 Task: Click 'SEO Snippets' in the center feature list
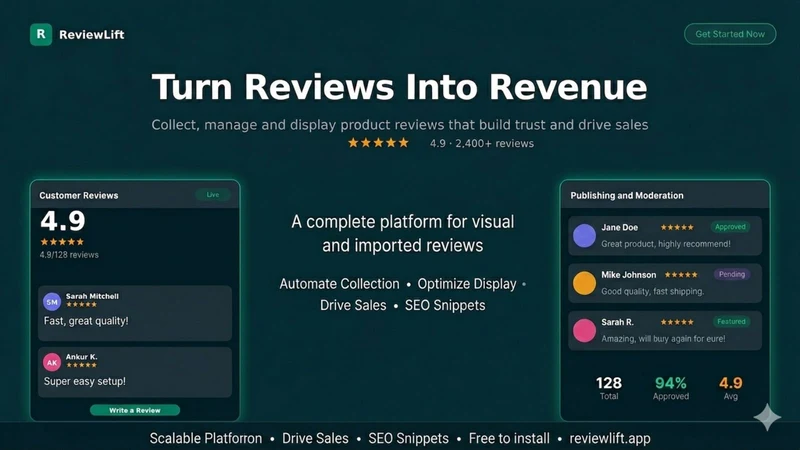tap(445, 305)
